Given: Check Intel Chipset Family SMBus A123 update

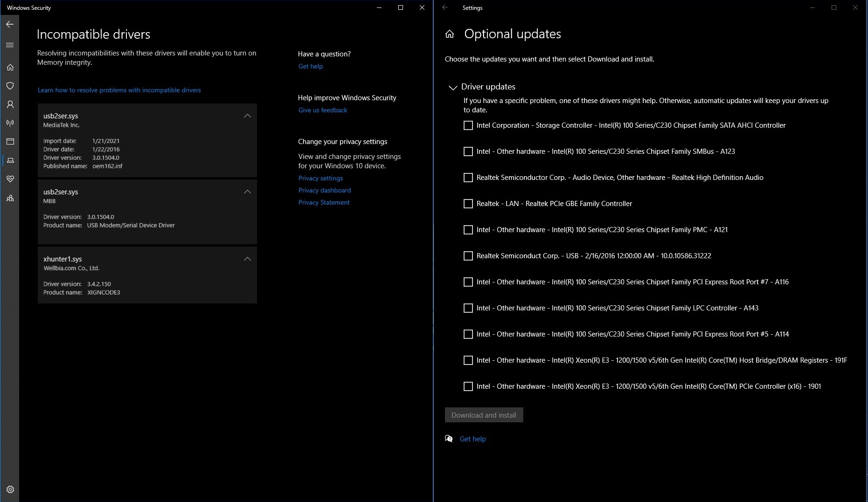Looking at the screenshot, I should (468, 151).
